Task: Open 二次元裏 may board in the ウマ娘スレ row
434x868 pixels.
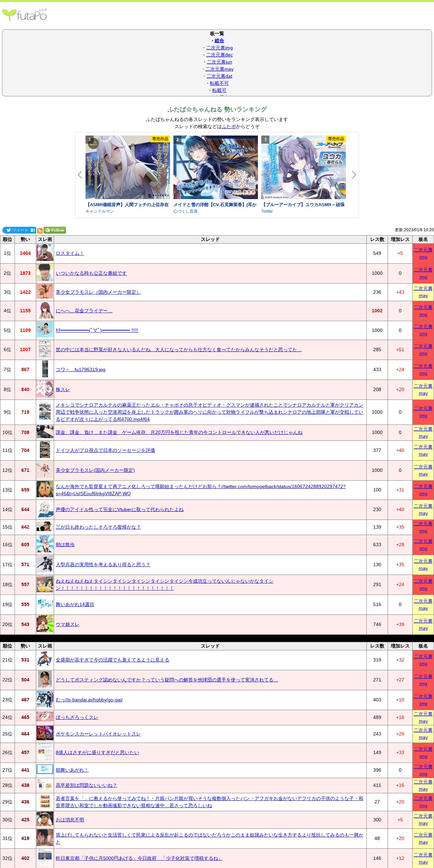Action: (423, 624)
